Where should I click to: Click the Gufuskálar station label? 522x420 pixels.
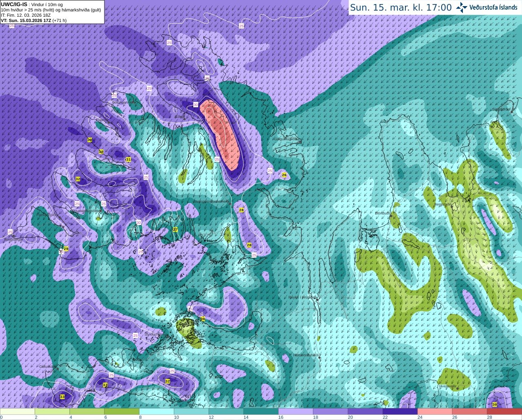(47, 366)
